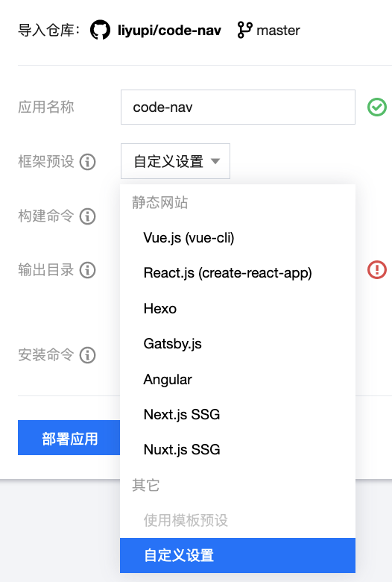Pick Gatsby.js from the preset list

pos(237,344)
